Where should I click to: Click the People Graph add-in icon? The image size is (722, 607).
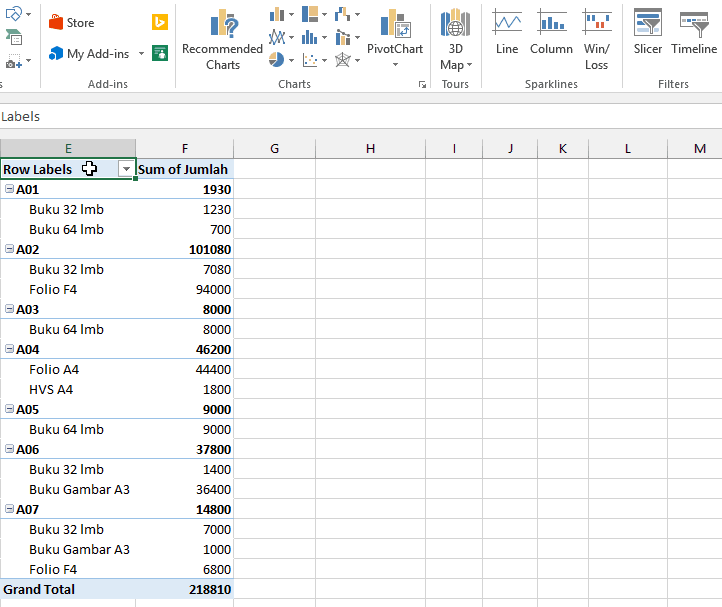click(x=160, y=53)
